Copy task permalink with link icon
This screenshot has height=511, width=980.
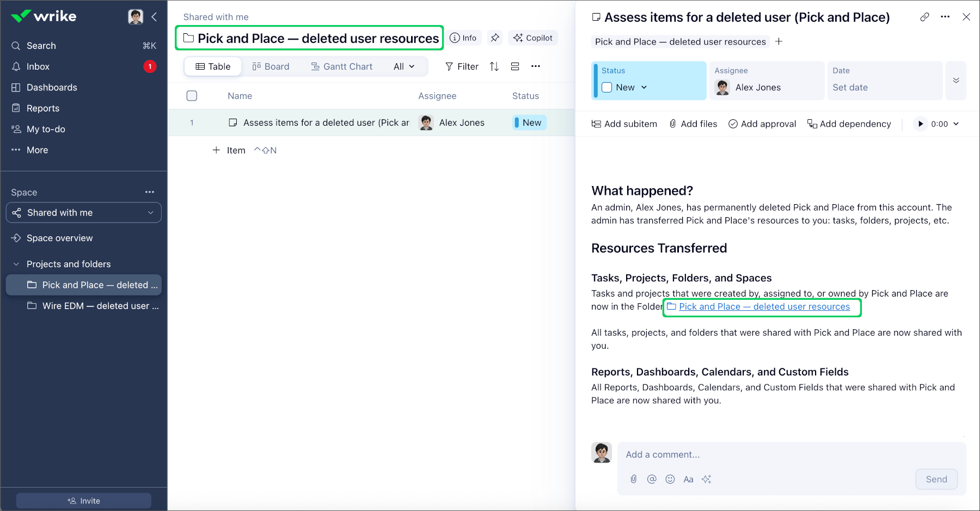point(924,17)
